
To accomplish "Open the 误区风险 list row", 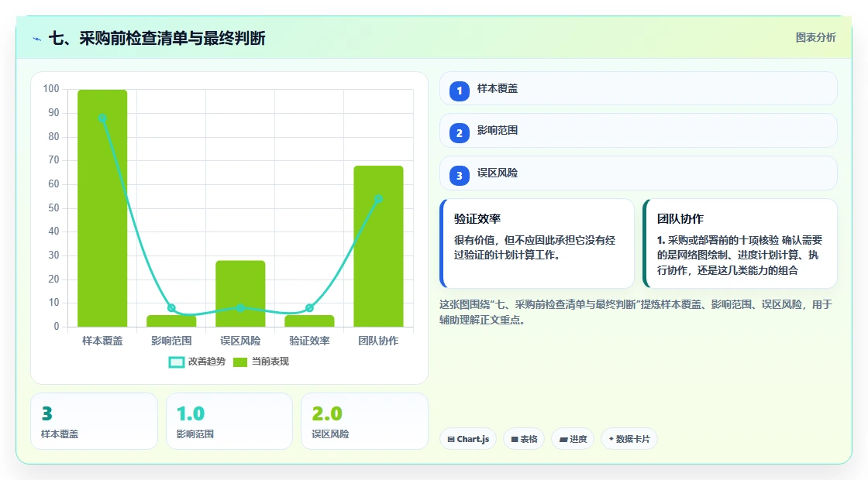I will point(639,173).
